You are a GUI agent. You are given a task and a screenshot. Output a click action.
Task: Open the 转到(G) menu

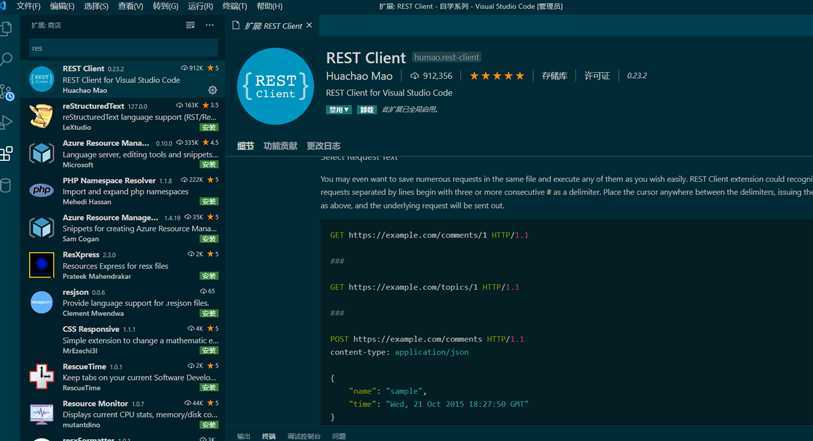[165, 6]
